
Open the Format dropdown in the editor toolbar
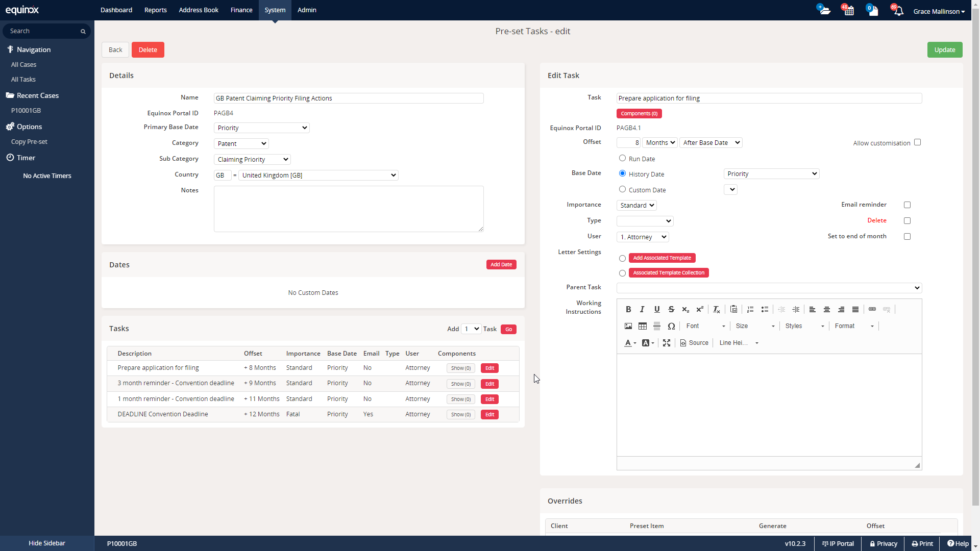[x=853, y=326]
